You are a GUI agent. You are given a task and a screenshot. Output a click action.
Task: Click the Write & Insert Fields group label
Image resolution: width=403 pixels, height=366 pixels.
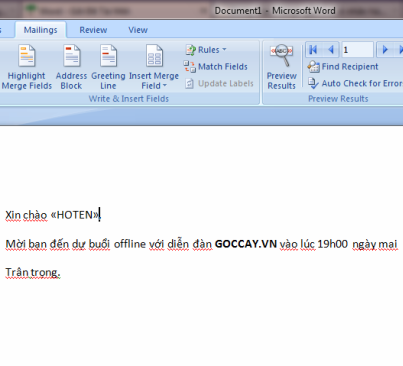click(129, 99)
